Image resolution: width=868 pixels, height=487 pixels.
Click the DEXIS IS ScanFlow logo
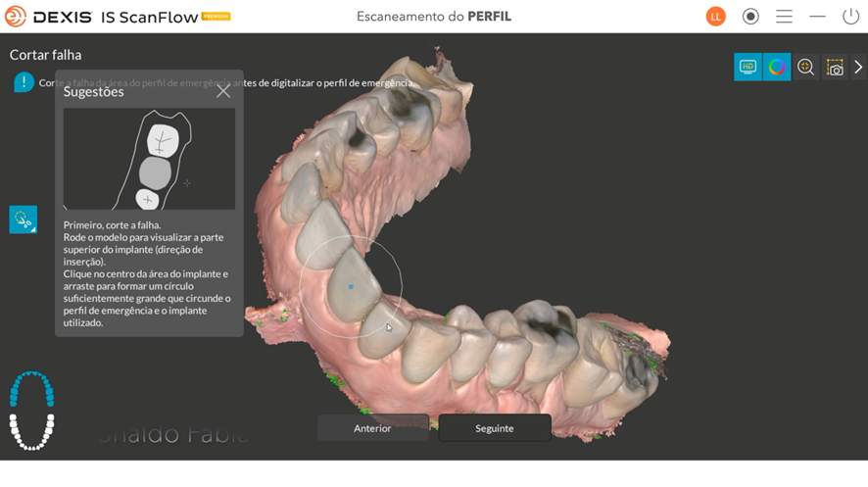[x=118, y=17]
